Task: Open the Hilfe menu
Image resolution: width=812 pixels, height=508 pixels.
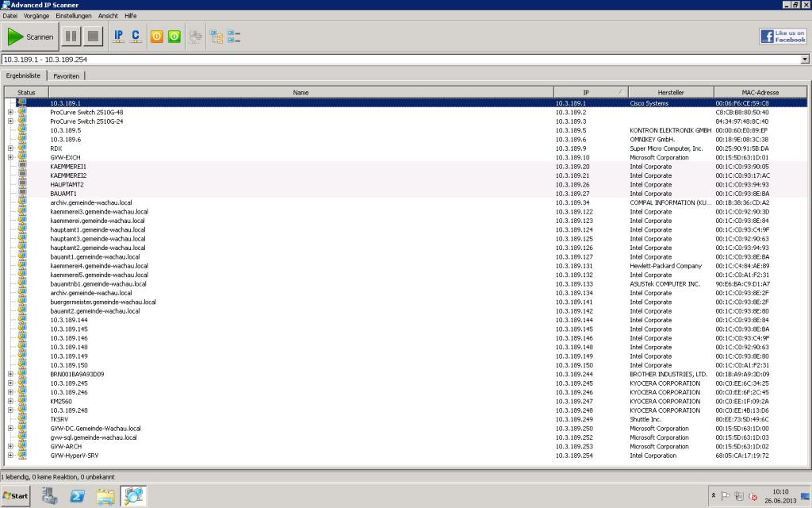Action: tap(131, 16)
